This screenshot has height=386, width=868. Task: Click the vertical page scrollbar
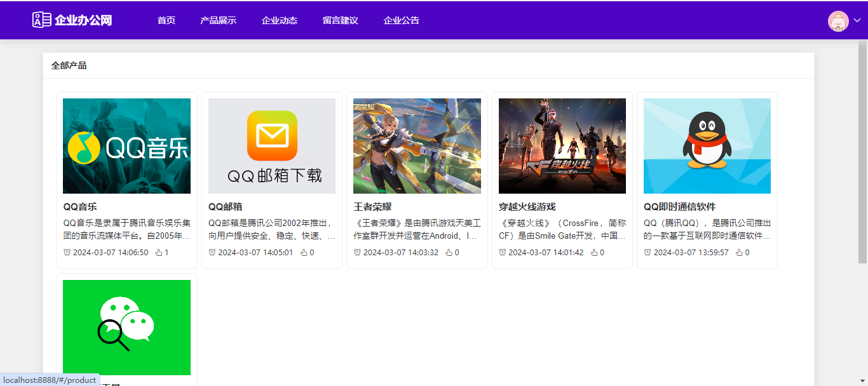coord(862,152)
